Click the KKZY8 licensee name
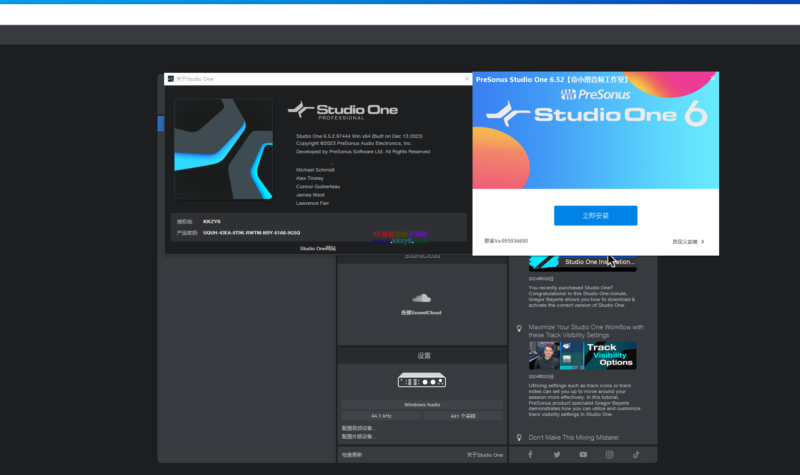The height and width of the screenshot is (475, 800). click(212, 221)
